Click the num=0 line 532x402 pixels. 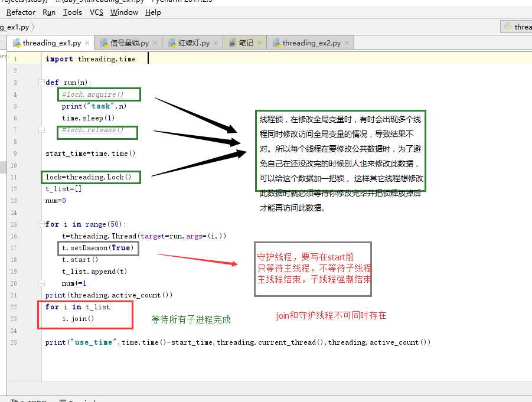[56, 201]
